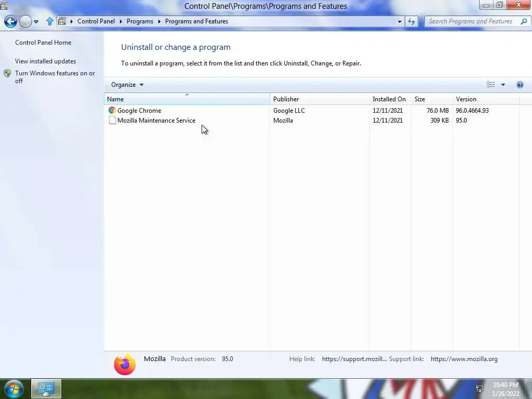Viewport: 532px width, 399px height.
Task: Open the Organize menu
Action: (x=127, y=85)
